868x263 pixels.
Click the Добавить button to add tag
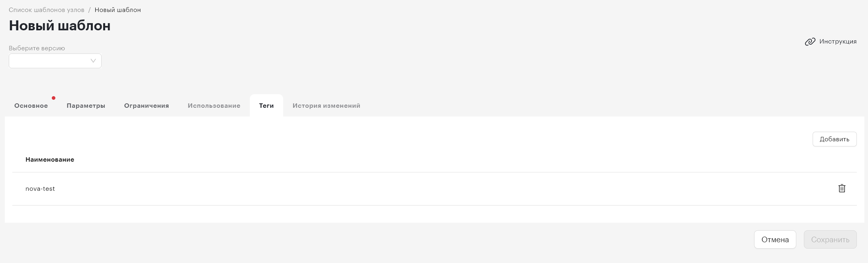(x=835, y=139)
